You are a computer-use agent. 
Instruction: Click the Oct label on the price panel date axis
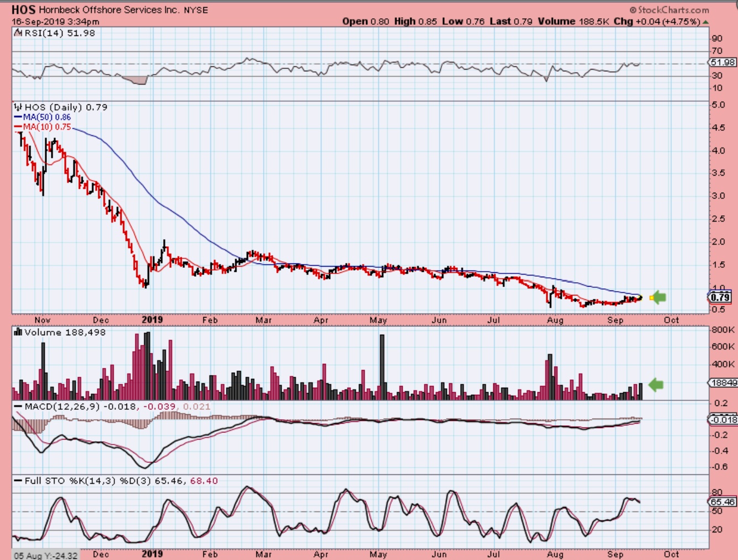tap(671, 320)
